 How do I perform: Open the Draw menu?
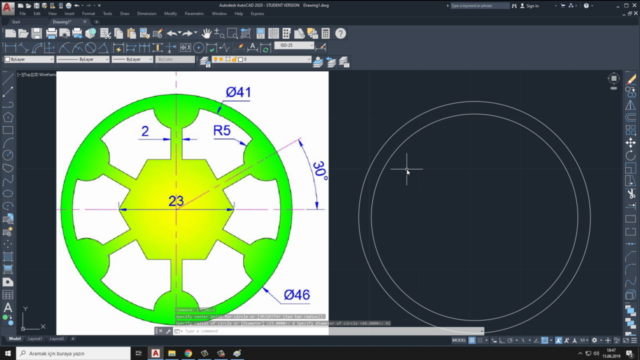pyautogui.click(x=124, y=14)
